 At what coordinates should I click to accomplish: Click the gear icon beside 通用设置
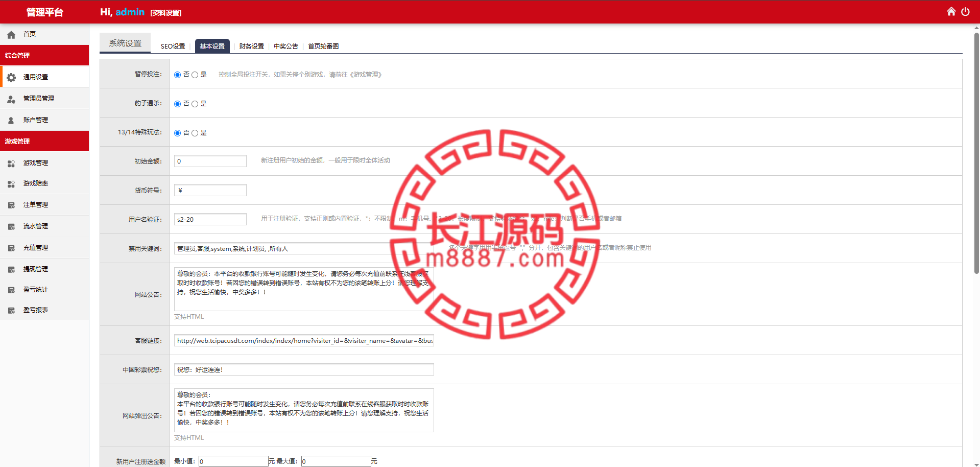pos(11,77)
